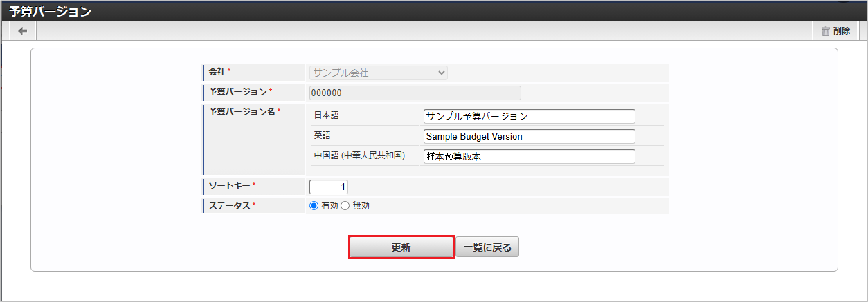Screen dimensions: 868x302
Task: Click the 英語 language label
Action: (x=323, y=135)
